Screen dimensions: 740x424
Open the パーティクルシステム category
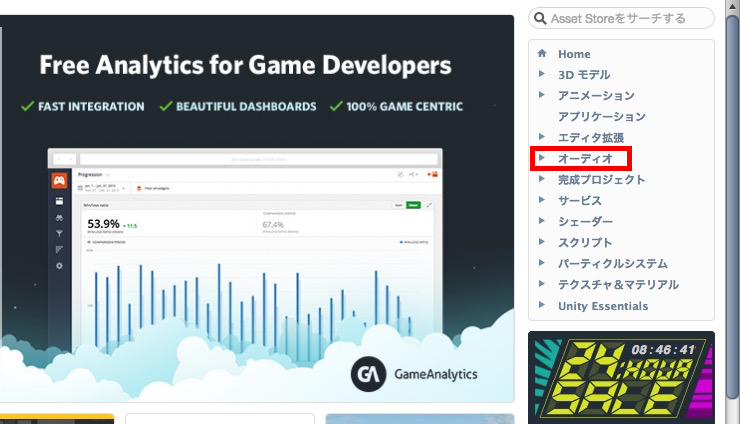(x=613, y=263)
